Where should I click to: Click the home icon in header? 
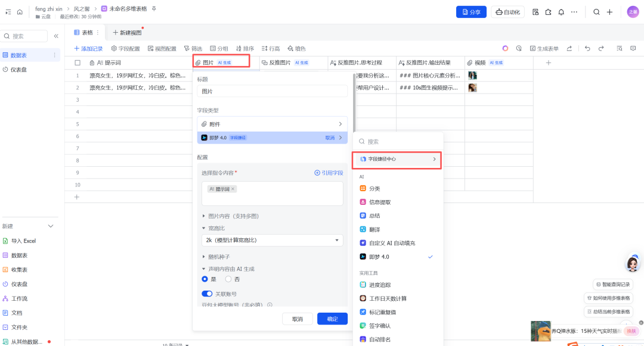pos(20,12)
